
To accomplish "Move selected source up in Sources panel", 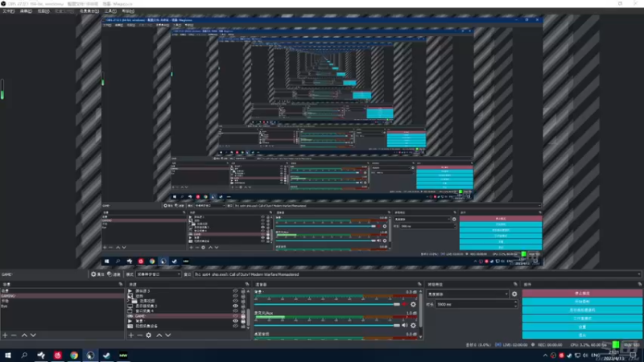I will [159, 335].
